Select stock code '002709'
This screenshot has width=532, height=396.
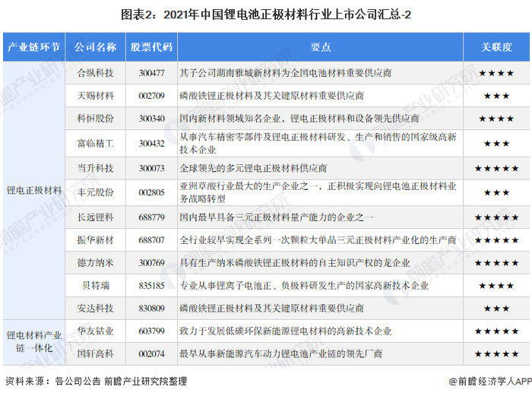click(152, 96)
